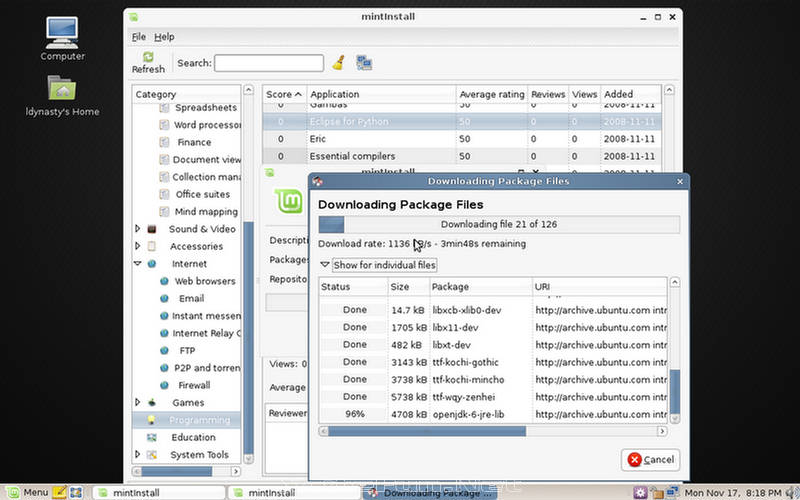800x500 pixels.
Task: Select the P2P and torrents category
Action: 207,368
